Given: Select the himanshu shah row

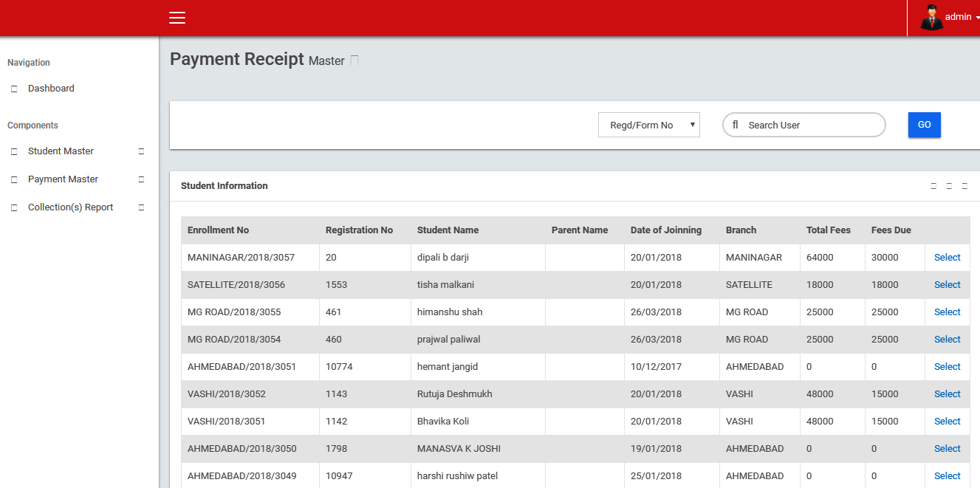Looking at the screenshot, I should [x=947, y=312].
